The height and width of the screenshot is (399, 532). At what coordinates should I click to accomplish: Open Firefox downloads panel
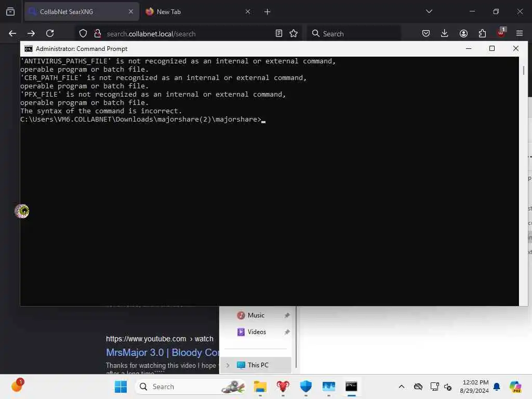445,33
